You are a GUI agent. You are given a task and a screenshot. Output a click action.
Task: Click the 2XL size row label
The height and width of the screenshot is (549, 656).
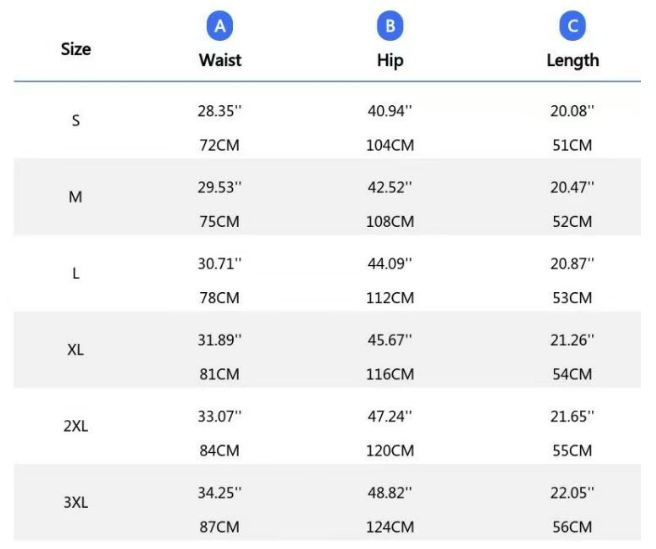coord(76,426)
